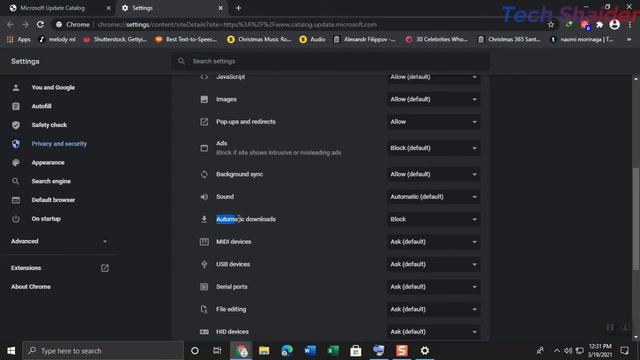Show more bookmarks with the chevron
This screenshot has width=640, height=360.
click(629, 39)
